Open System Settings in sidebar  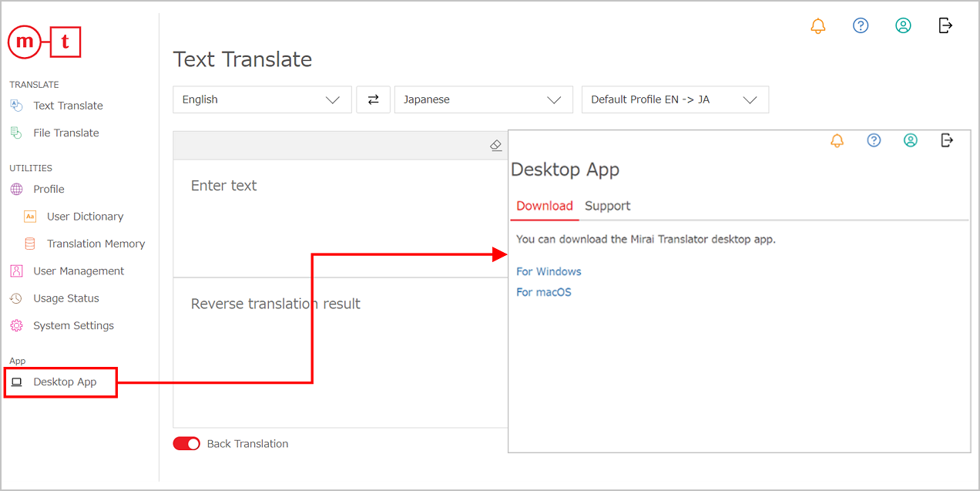point(73,325)
